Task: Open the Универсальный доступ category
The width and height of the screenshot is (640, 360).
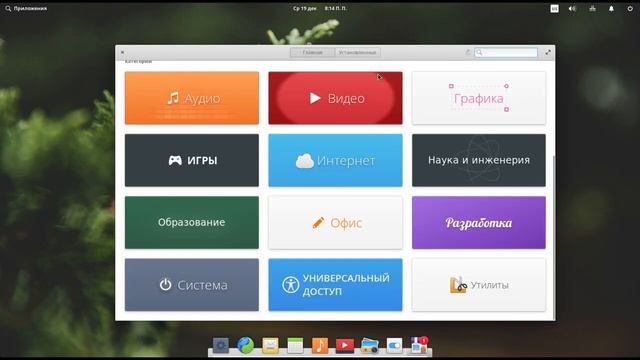Action: (x=335, y=285)
